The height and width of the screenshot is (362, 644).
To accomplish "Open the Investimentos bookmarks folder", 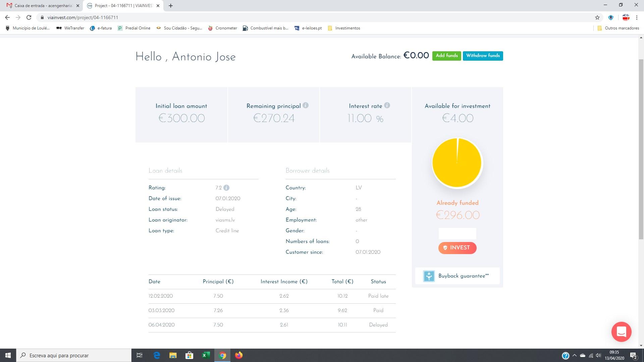I will pyautogui.click(x=344, y=28).
